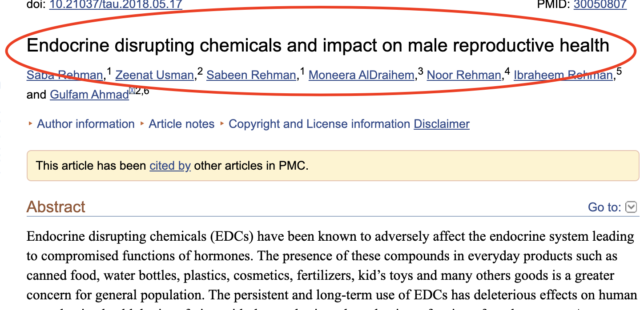Click author Sabeen Rehman

click(251, 75)
